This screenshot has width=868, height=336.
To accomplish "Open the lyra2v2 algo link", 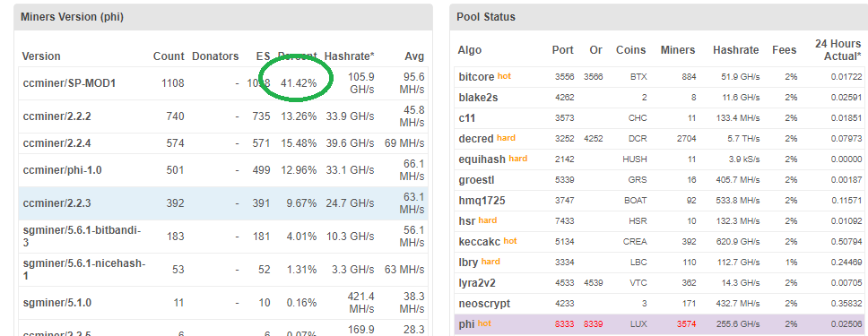I will tap(477, 283).
